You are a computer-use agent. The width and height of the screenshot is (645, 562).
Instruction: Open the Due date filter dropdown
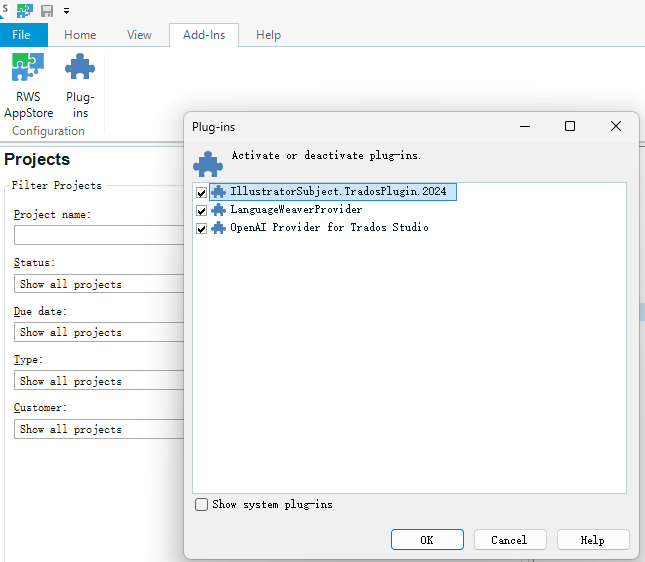99,332
